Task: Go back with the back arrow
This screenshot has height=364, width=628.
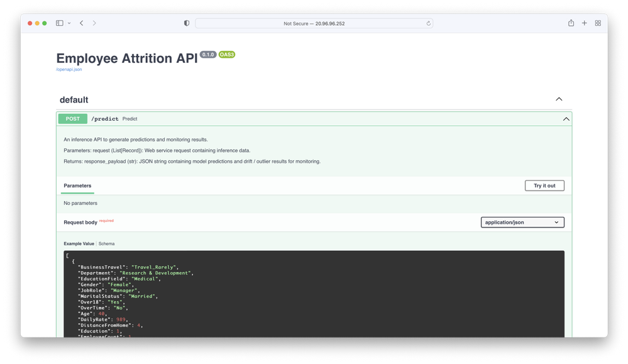Action: click(x=82, y=23)
